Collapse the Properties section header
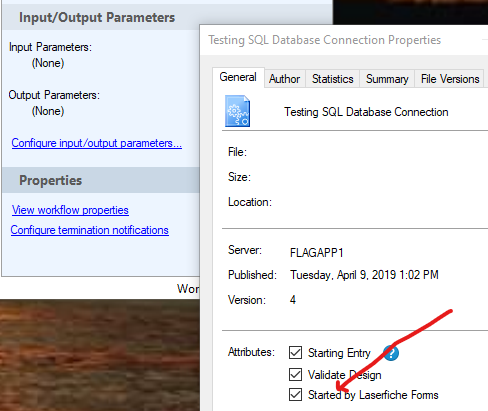Viewport: 488px width, 411px height. [x=101, y=180]
